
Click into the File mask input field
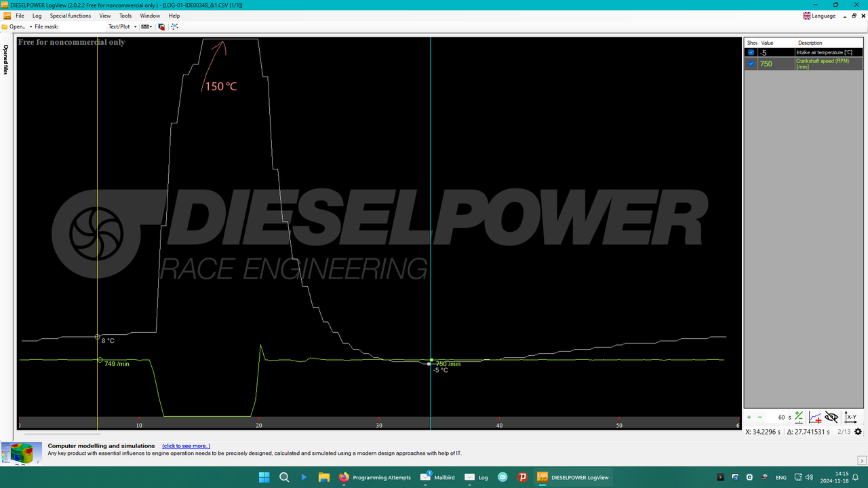[83, 26]
